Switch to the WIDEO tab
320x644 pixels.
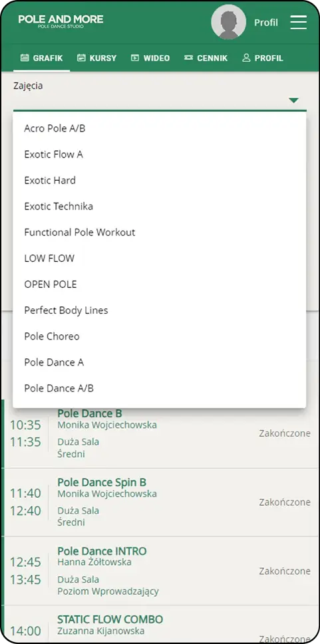click(x=150, y=58)
